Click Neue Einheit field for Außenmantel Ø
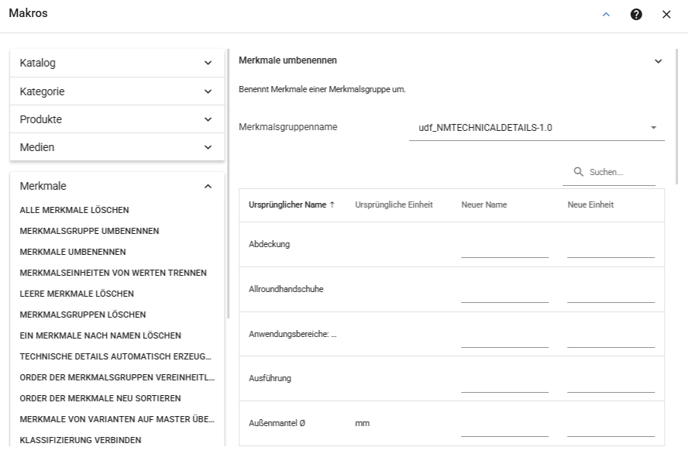Image resolution: width=688 pixels, height=454 pixels. (x=611, y=429)
